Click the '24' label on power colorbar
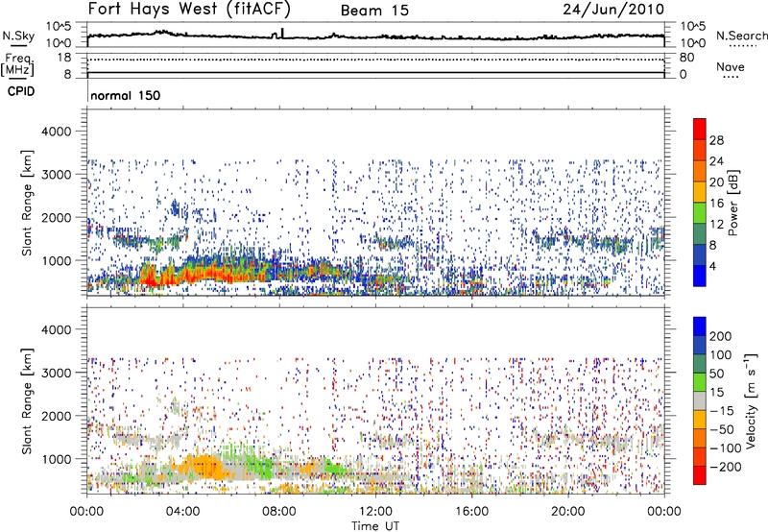This screenshot has width=768, height=532. tap(716, 161)
